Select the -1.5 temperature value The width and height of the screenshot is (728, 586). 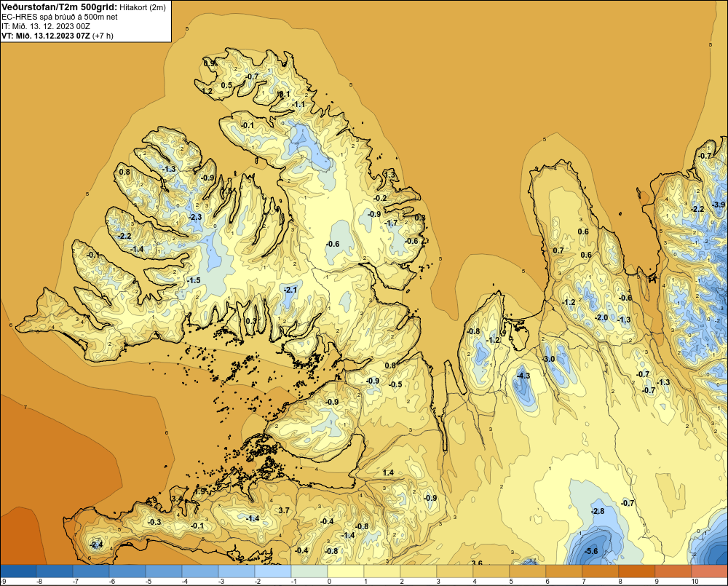tap(194, 280)
